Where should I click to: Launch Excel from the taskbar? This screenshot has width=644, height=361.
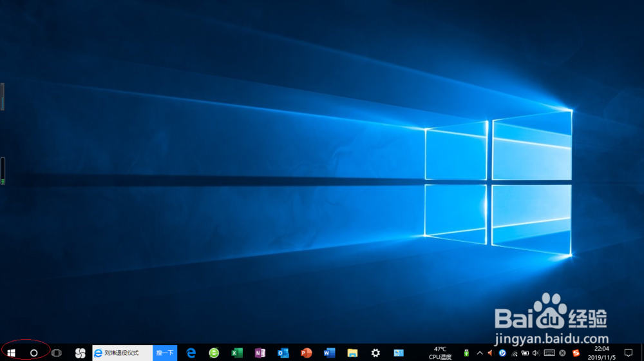[x=237, y=353]
